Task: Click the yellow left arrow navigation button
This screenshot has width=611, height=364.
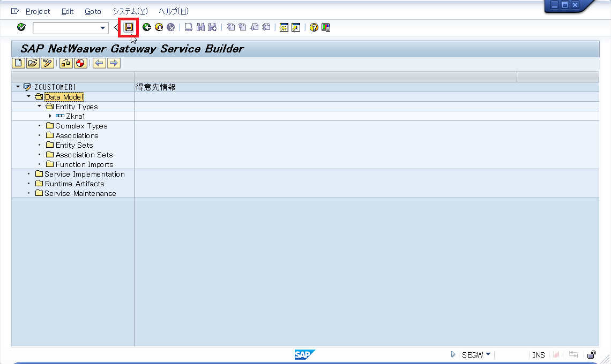Action: [99, 63]
